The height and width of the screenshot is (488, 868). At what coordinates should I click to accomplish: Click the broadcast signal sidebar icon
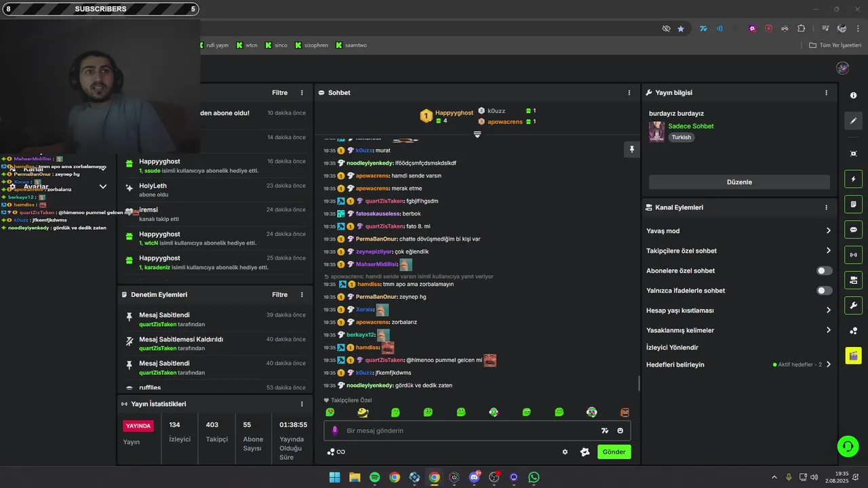[853, 255]
